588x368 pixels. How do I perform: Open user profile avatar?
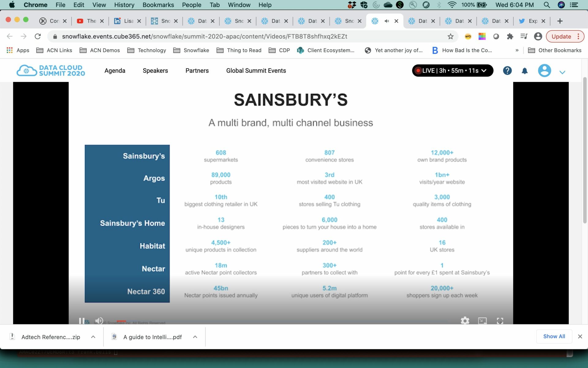545,71
